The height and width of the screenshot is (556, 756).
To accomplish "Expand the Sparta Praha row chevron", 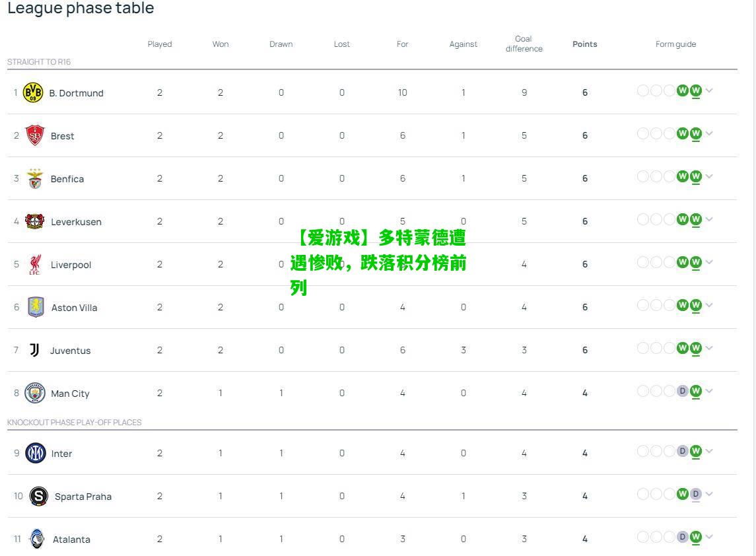I will [x=709, y=494].
